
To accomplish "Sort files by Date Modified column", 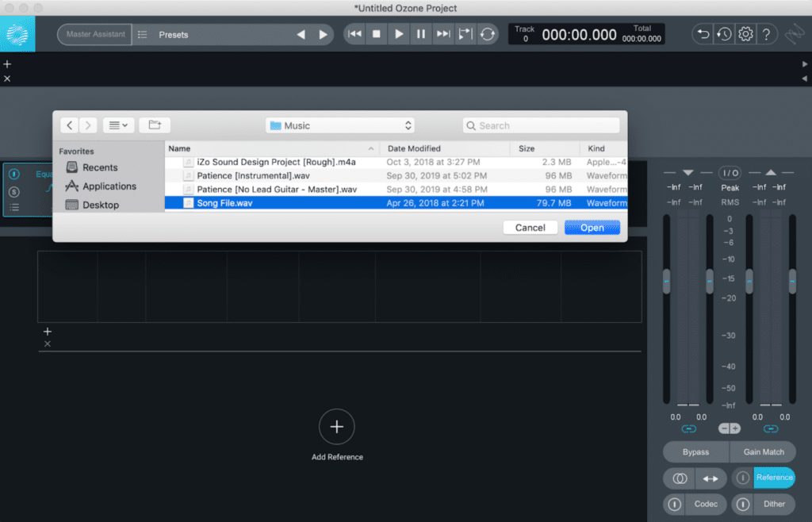I will click(445, 148).
